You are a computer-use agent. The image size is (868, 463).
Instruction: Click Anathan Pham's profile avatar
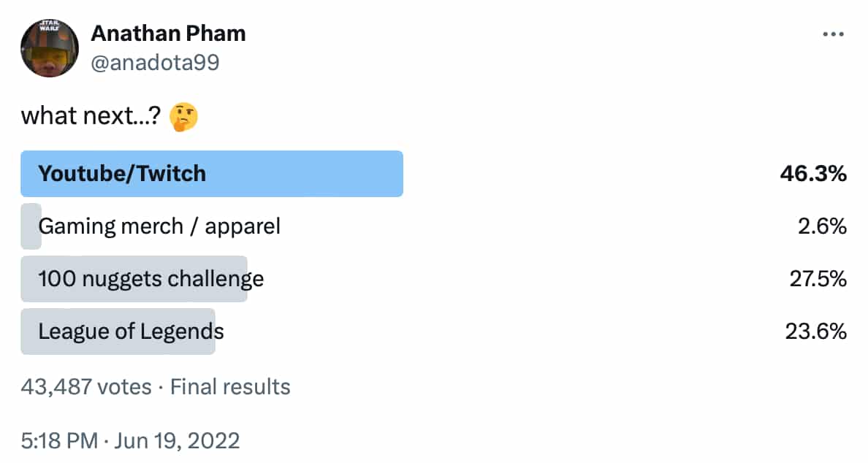tap(50, 48)
